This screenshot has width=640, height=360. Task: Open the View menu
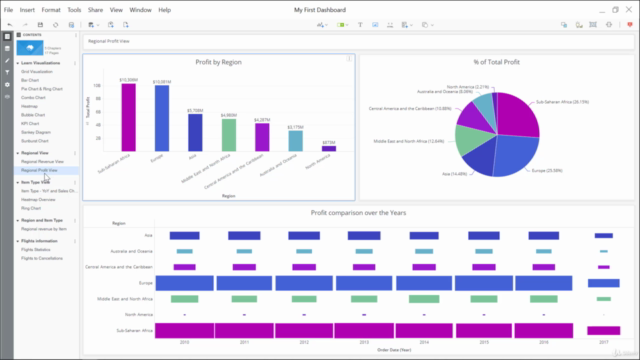pyautogui.click(x=116, y=10)
